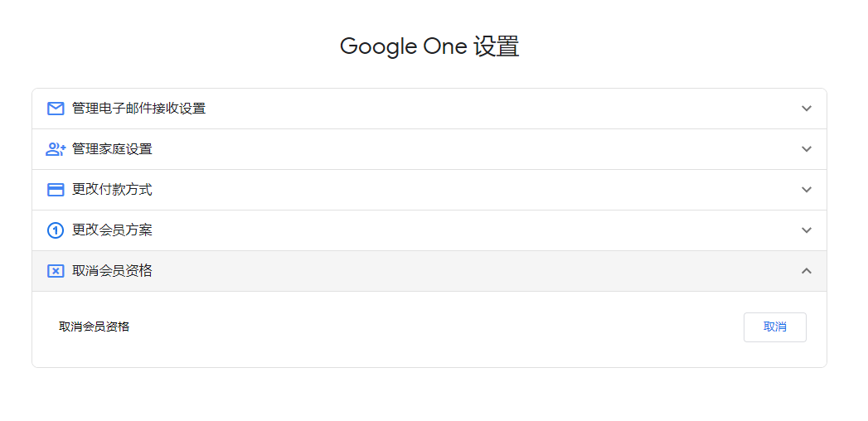This screenshot has width=868, height=421.
Task: Select the 管理家庭设置 row label
Action: coord(112,149)
